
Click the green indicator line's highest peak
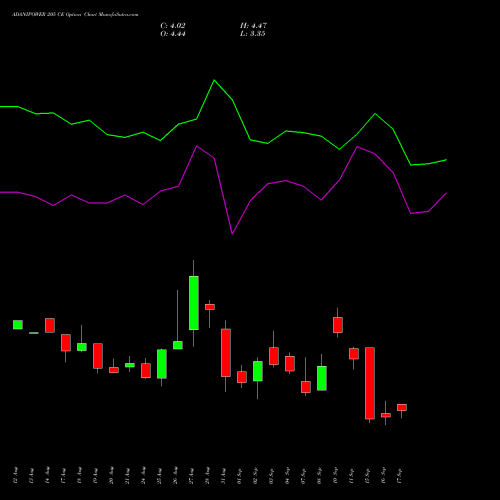[x=214, y=80]
